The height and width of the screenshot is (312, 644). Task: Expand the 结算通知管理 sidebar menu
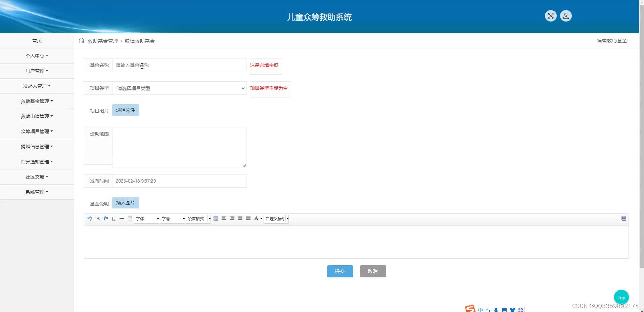pos(37,162)
